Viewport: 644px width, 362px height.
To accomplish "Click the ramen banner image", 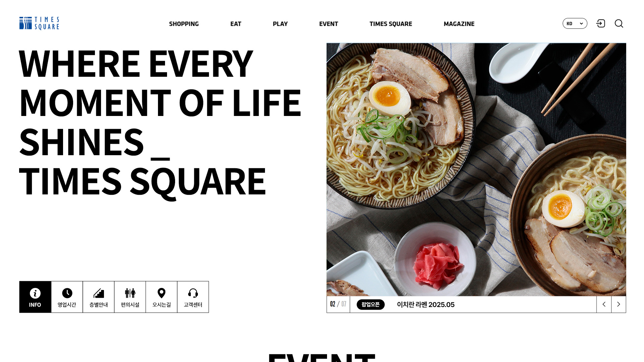I will (x=476, y=169).
